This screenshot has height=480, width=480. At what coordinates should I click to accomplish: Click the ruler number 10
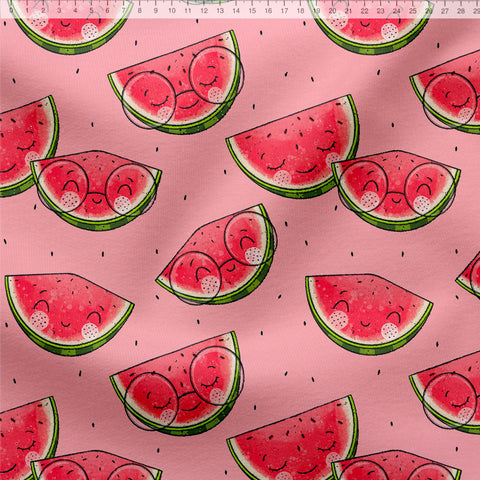pyautogui.click(x=172, y=11)
